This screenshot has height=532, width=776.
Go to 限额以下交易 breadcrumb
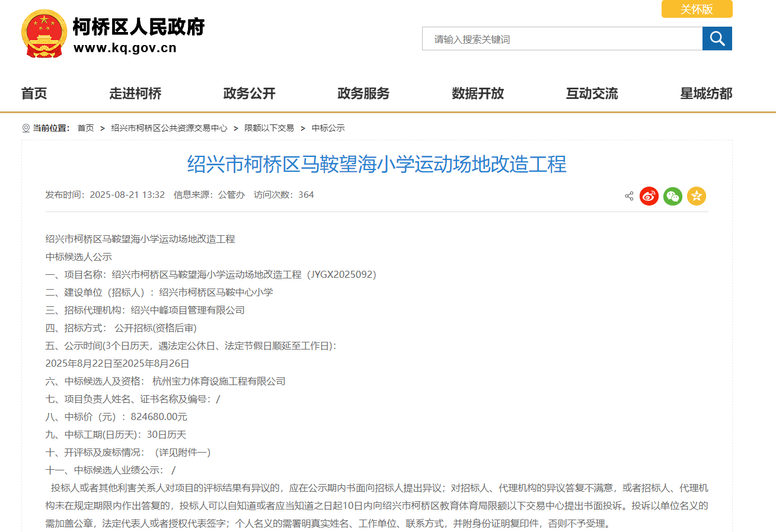point(269,128)
